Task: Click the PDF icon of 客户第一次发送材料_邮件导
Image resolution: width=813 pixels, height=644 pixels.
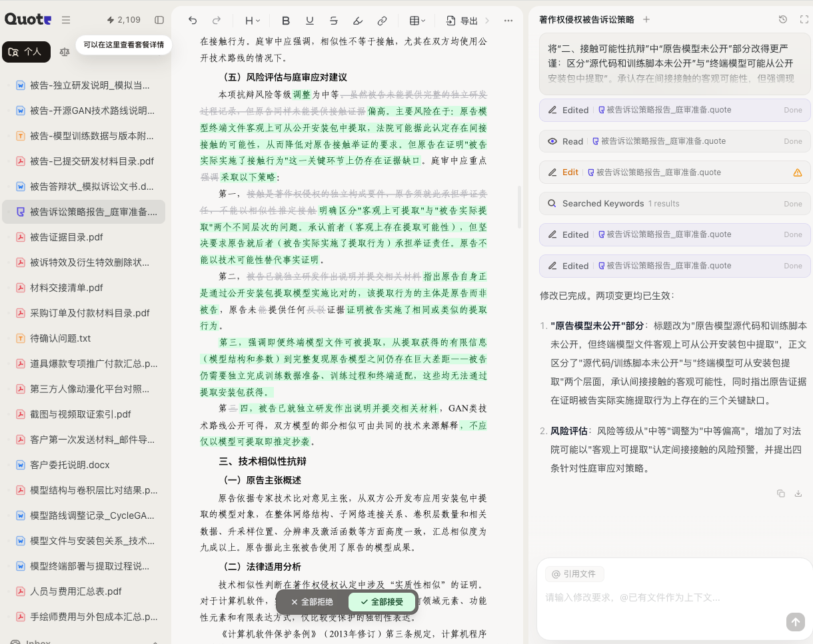Action: point(21,440)
